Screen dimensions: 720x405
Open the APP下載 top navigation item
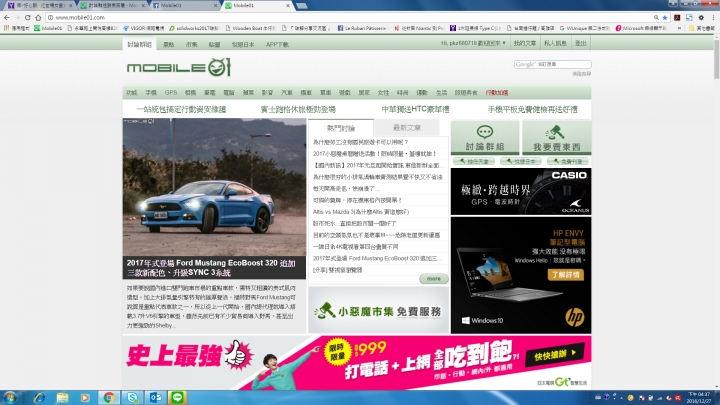pos(277,45)
